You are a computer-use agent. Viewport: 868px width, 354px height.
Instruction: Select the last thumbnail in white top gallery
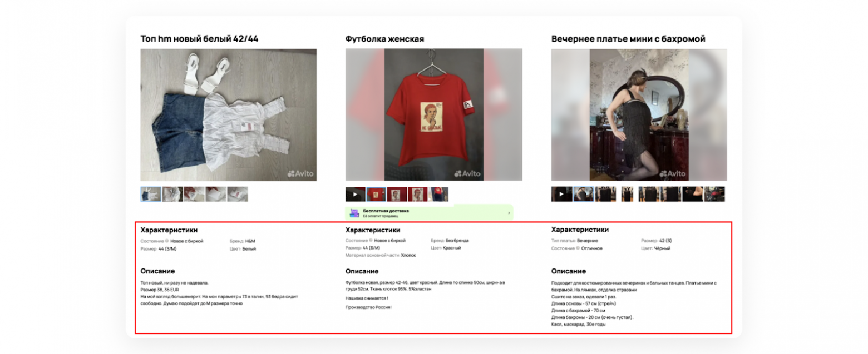coord(238,194)
